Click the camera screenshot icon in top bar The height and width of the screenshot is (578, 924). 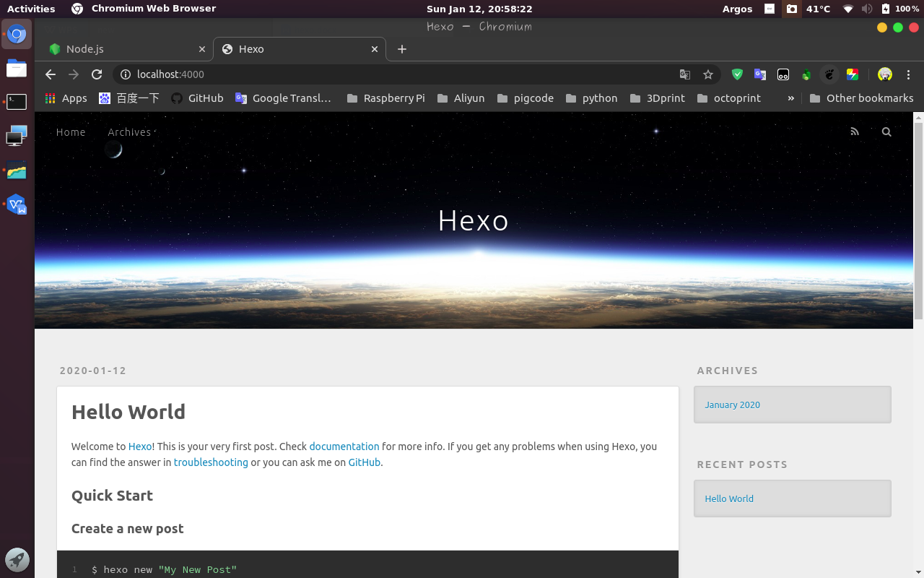pyautogui.click(x=792, y=9)
